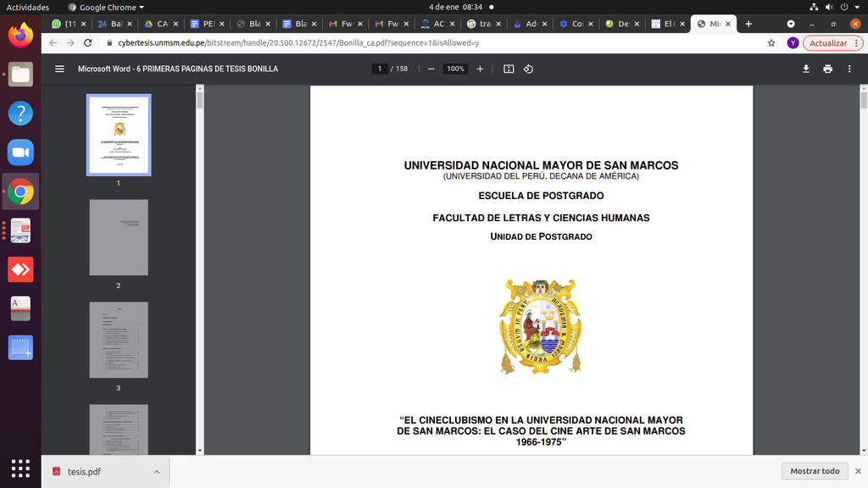This screenshot has height=488, width=868.
Task: Open system status menu arrow
Action: 857,7
